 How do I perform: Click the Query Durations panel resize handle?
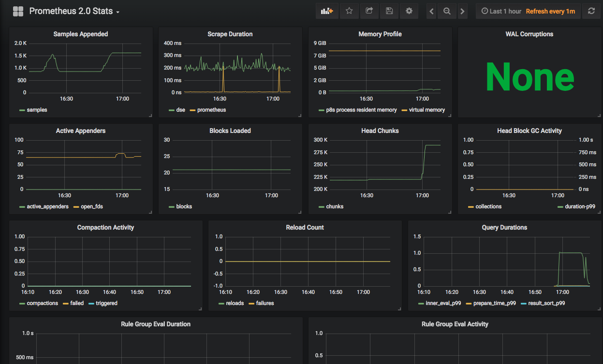click(598, 308)
